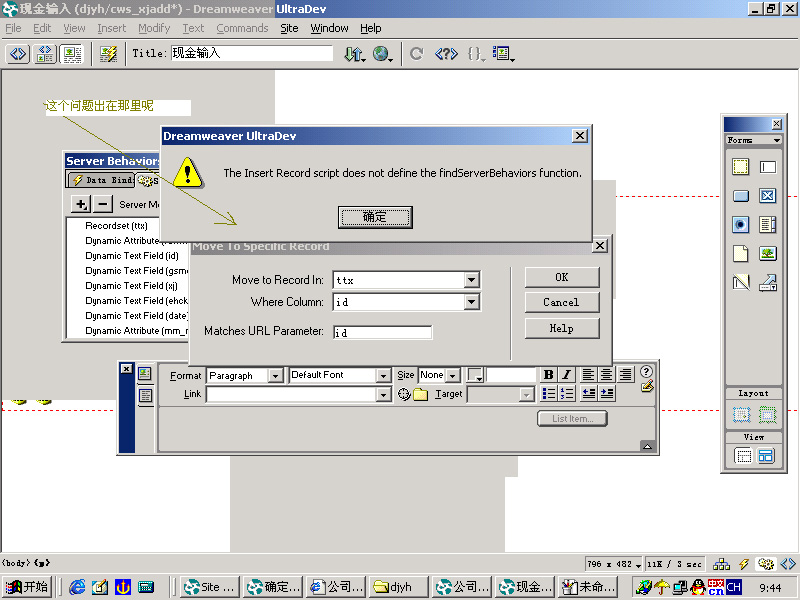The width and height of the screenshot is (800, 600).
Task: Open the Where Column dropdown
Action: coord(472,302)
